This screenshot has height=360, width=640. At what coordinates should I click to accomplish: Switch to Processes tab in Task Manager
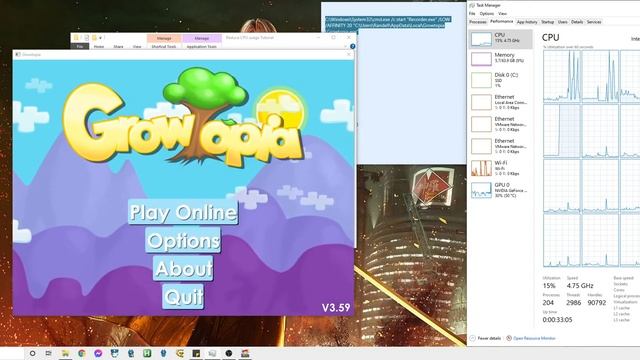click(478, 22)
